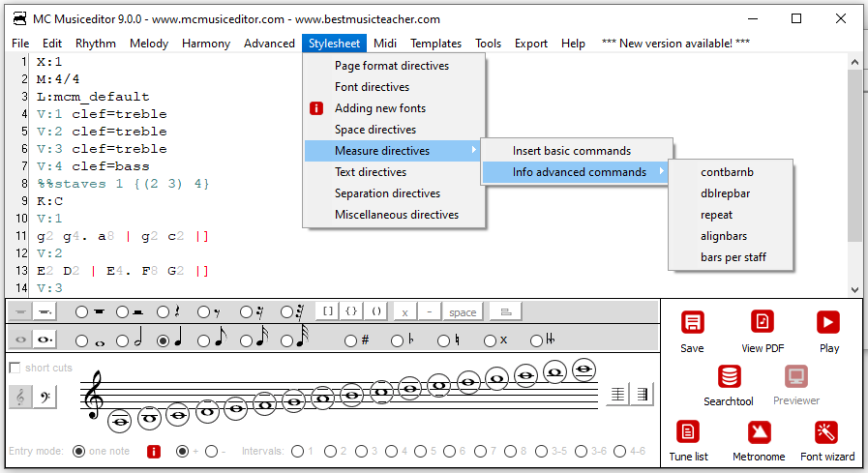Select the whole note duration radio

pyautogui.click(x=81, y=340)
